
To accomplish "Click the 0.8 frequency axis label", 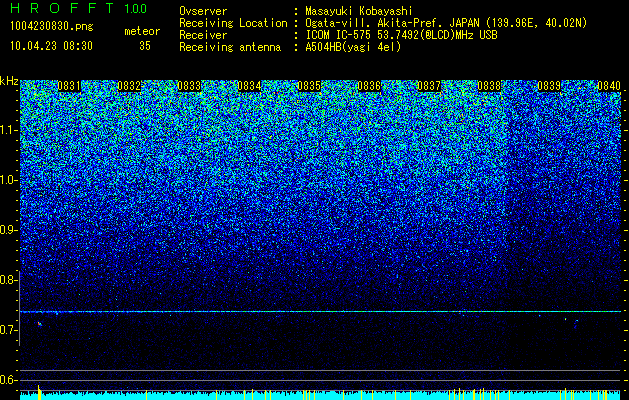I will coord(8,280).
